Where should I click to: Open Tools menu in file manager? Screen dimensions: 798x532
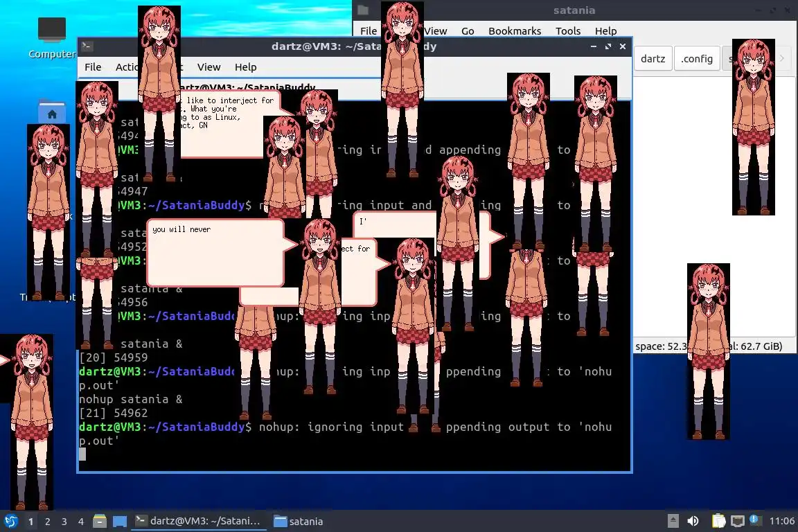tap(568, 30)
